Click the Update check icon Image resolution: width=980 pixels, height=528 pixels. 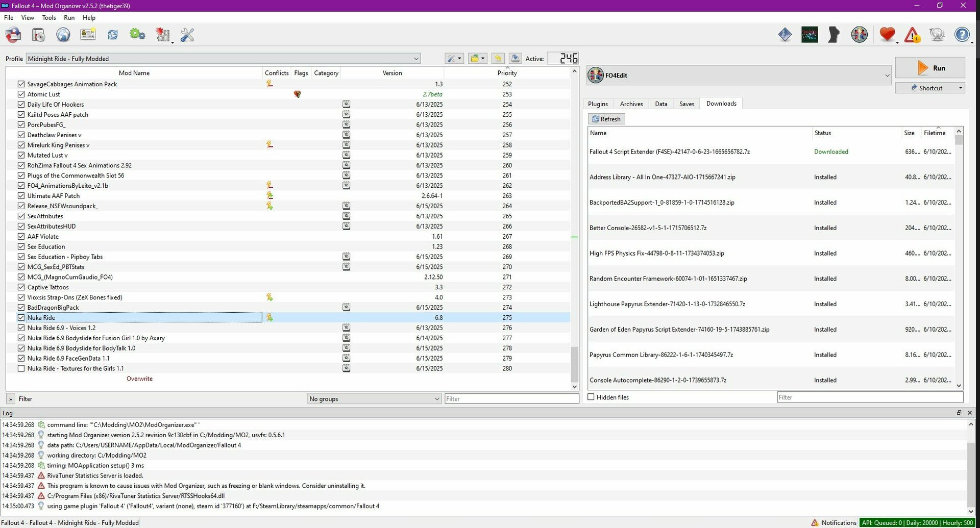pyautogui.click(x=937, y=35)
